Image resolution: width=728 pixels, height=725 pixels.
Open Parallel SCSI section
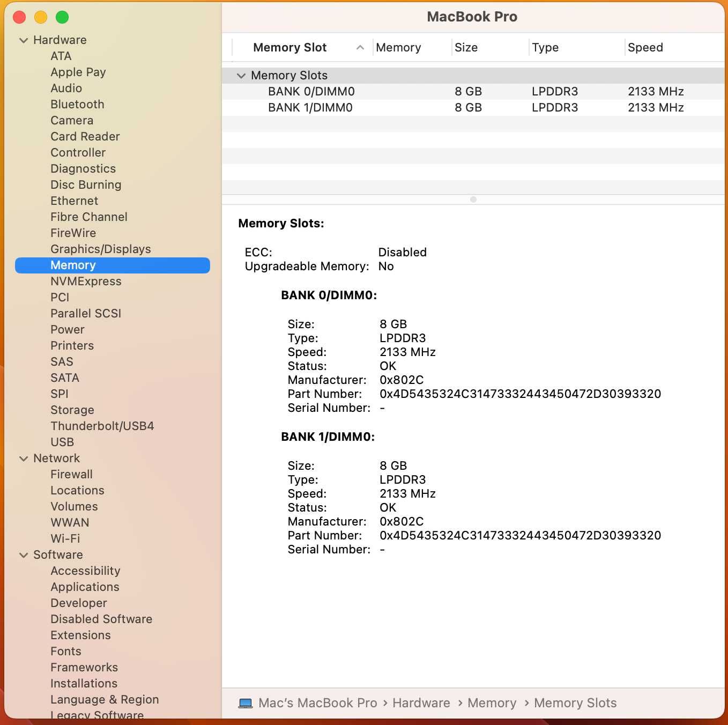click(86, 314)
